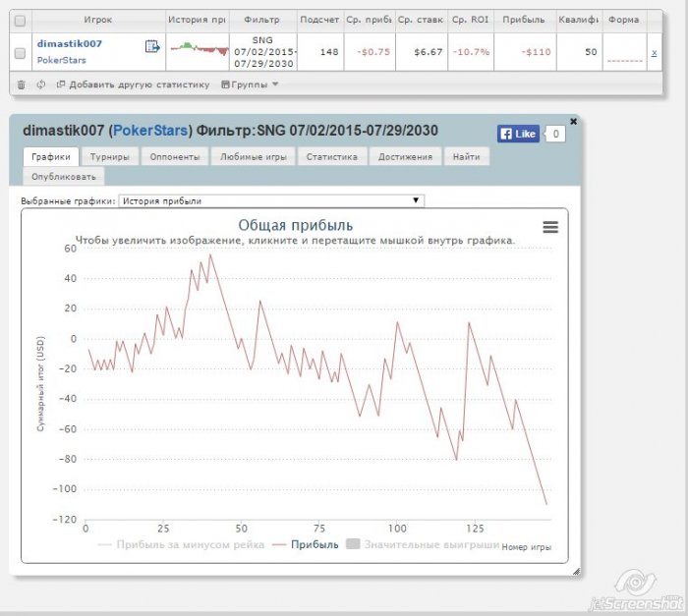Image resolution: width=688 pixels, height=616 pixels.
Task: Click Добавить другую статистику
Action: 133,84
